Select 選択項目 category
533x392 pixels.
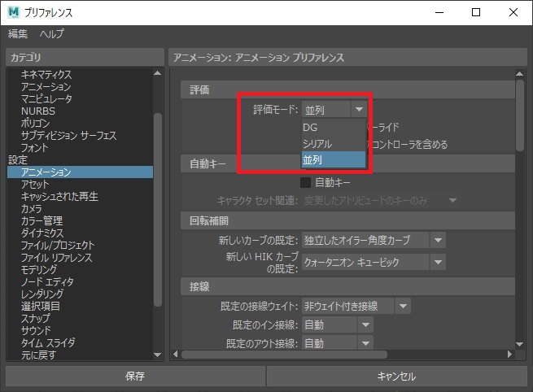[x=41, y=306]
